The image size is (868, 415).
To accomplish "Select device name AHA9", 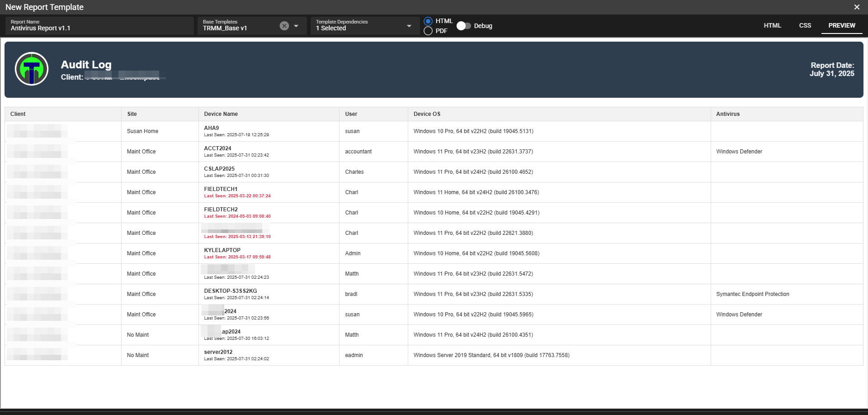I will (x=211, y=128).
